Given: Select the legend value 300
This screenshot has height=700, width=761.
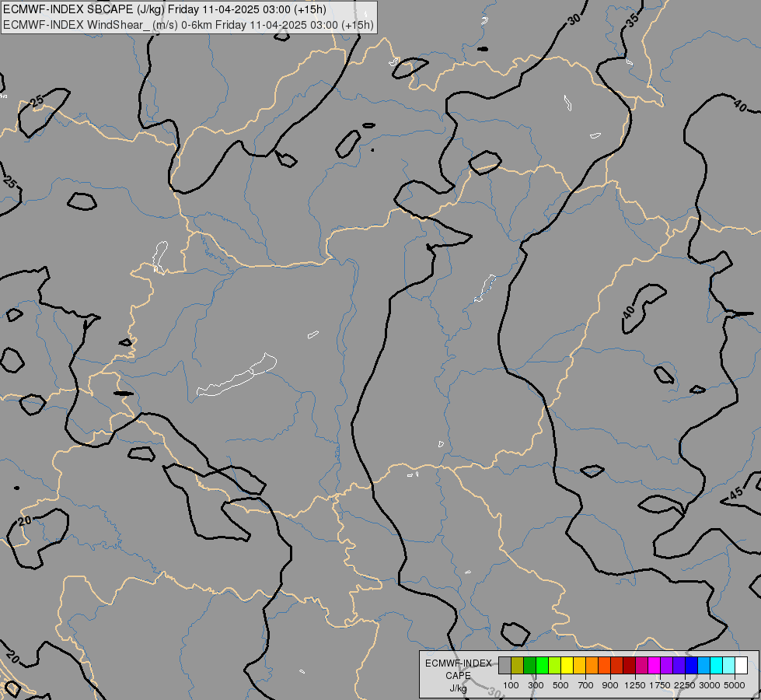Looking at the screenshot, I should click(x=536, y=685).
